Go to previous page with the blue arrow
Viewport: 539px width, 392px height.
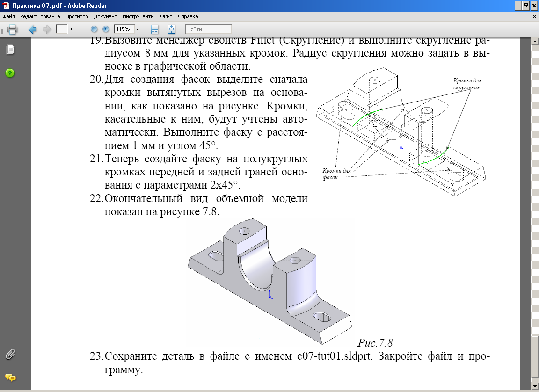point(32,29)
